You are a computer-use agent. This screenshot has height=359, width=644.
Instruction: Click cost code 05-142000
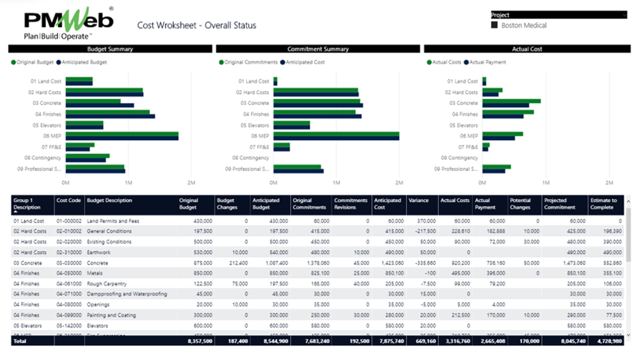(x=69, y=326)
